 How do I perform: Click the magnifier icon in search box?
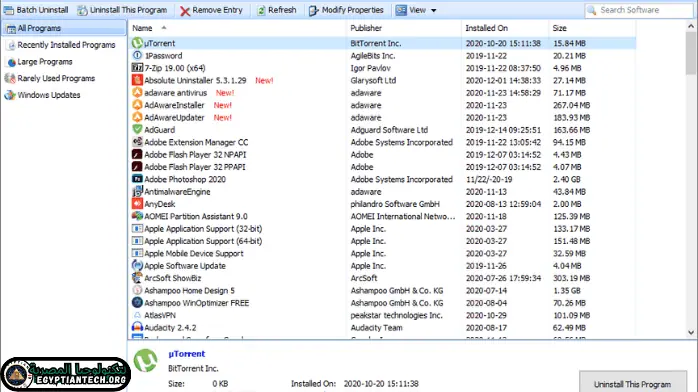[592, 10]
